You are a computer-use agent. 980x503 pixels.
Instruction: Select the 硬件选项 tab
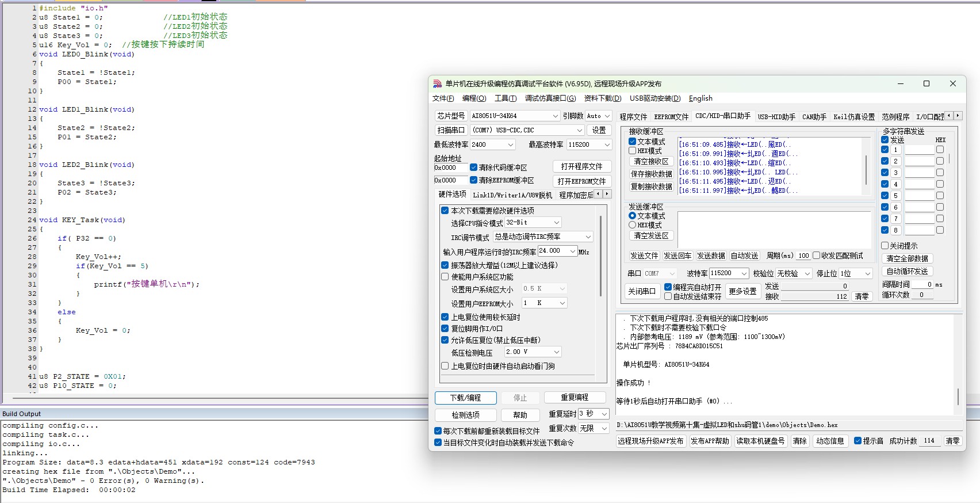coord(452,195)
